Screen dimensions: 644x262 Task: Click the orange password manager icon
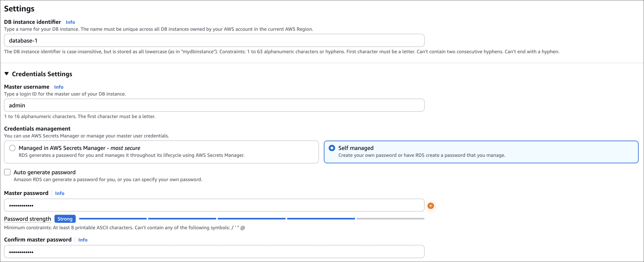(431, 206)
